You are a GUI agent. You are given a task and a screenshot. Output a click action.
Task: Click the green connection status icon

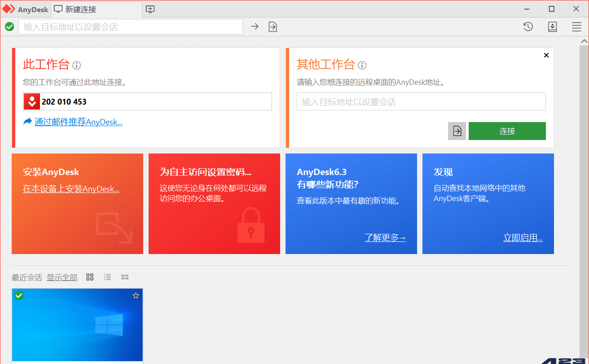point(9,27)
